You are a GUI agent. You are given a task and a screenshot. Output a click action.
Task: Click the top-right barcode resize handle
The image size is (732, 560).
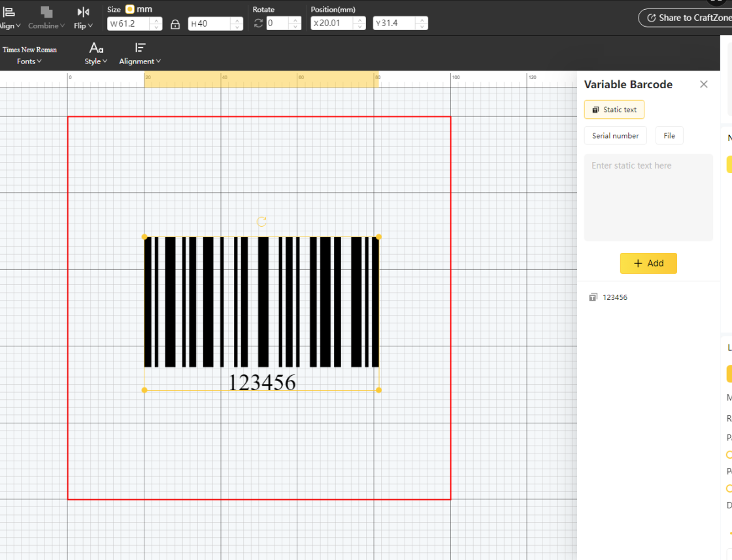pos(378,237)
